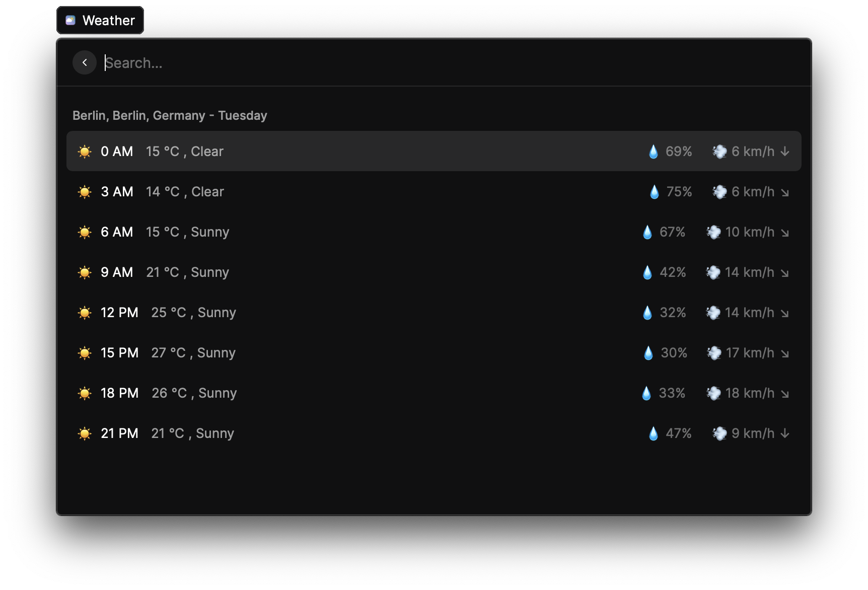
Task: Open the 3 AM hourly forecast entry
Action: [352, 192]
